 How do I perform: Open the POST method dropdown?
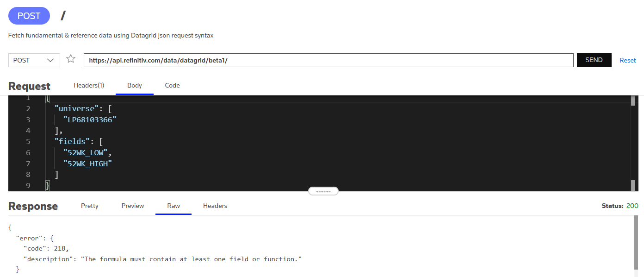click(34, 60)
